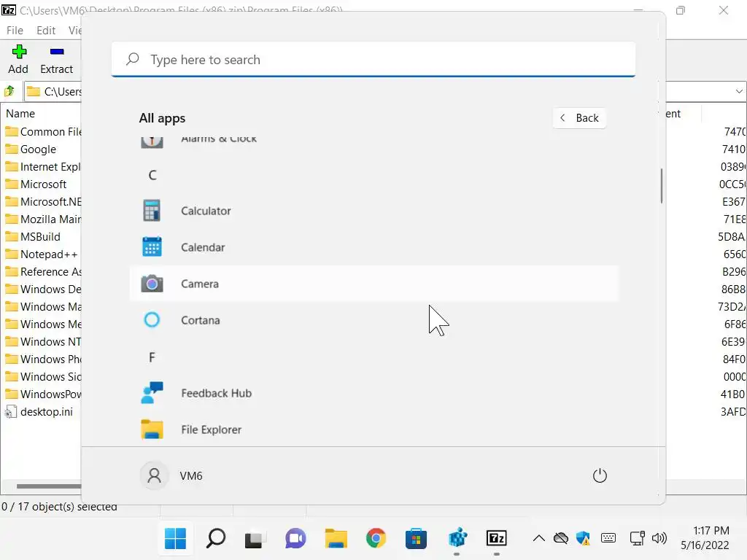Open Windows Security shield tray icon
This screenshot has width=747, height=560.
[583, 539]
